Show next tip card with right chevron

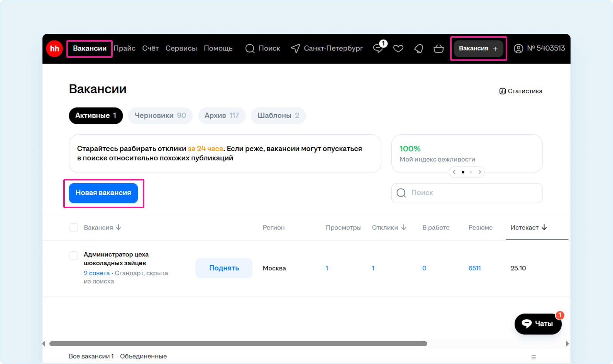tap(479, 172)
